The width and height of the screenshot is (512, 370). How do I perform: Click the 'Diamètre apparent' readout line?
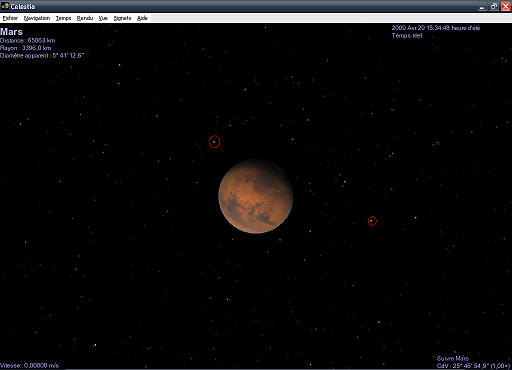pos(42,56)
